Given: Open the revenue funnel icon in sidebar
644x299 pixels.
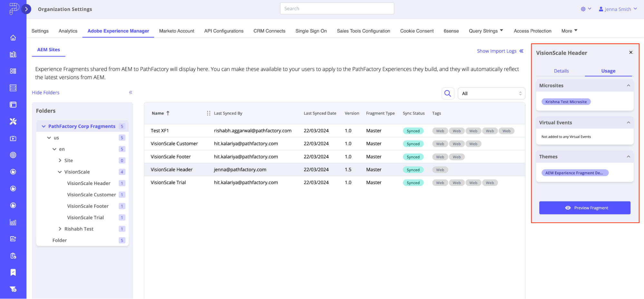Looking at the screenshot, I should tap(13, 289).
